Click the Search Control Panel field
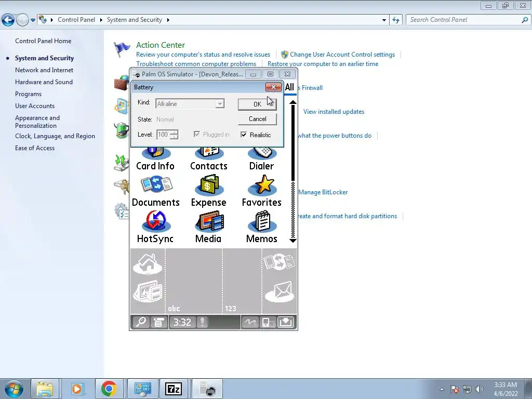 pyautogui.click(x=468, y=20)
